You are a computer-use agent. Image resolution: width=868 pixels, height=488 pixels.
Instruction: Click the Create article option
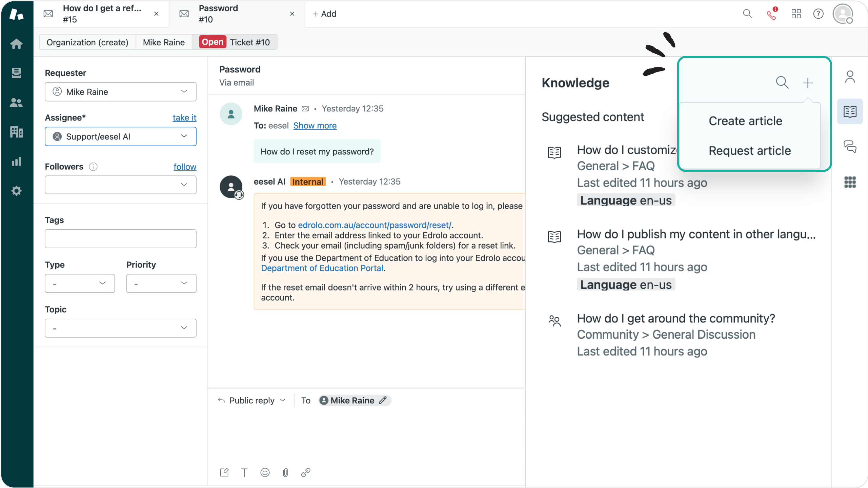(x=745, y=120)
